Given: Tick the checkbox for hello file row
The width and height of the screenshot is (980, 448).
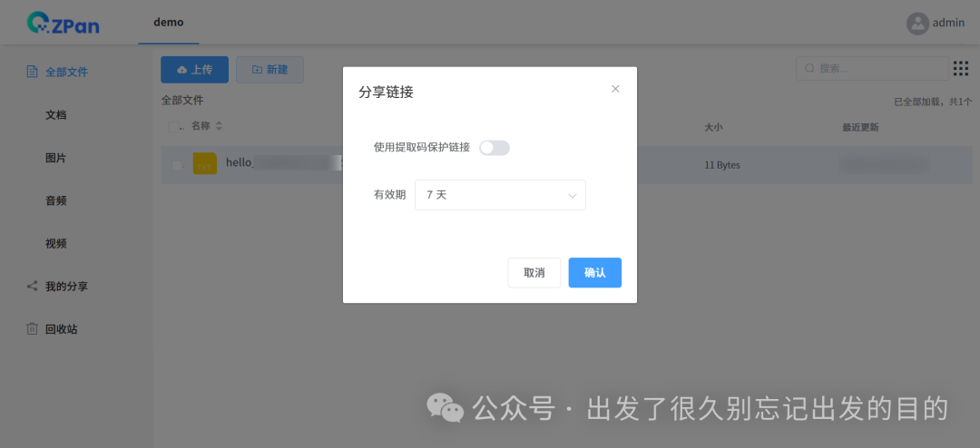Looking at the screenshot, I should [178, 165].
